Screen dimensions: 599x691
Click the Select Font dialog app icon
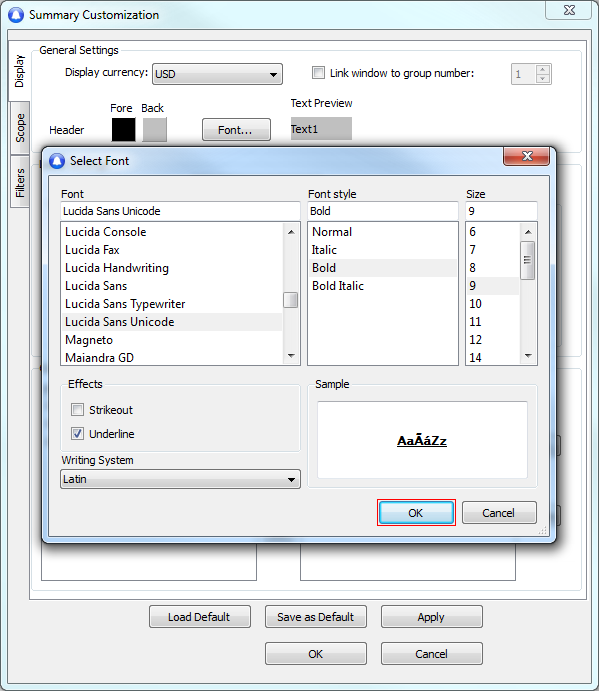point(56,161)
